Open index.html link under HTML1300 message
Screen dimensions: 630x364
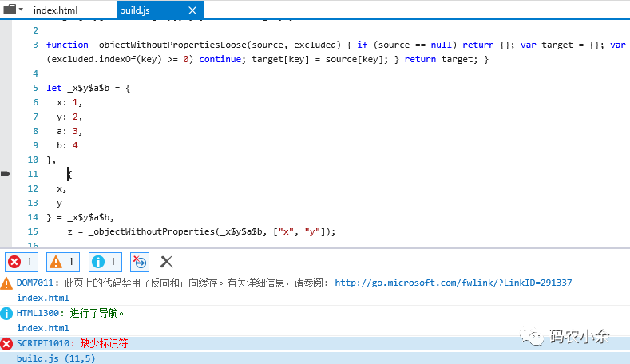click(x=42, y=328)
